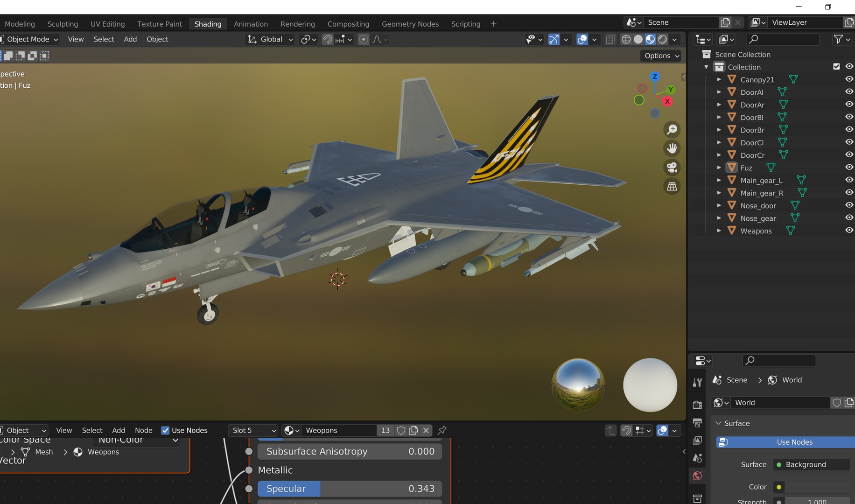Toggle Collection exclude checkbox

point(836,67)
